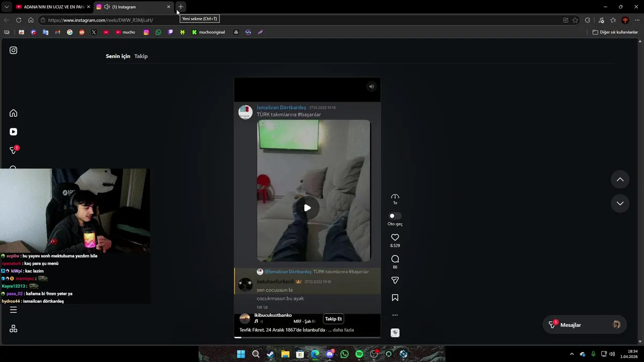This screenshot has width=644, height=362.
Task: Open the media control music icon
Action: (x=601, y=20)
